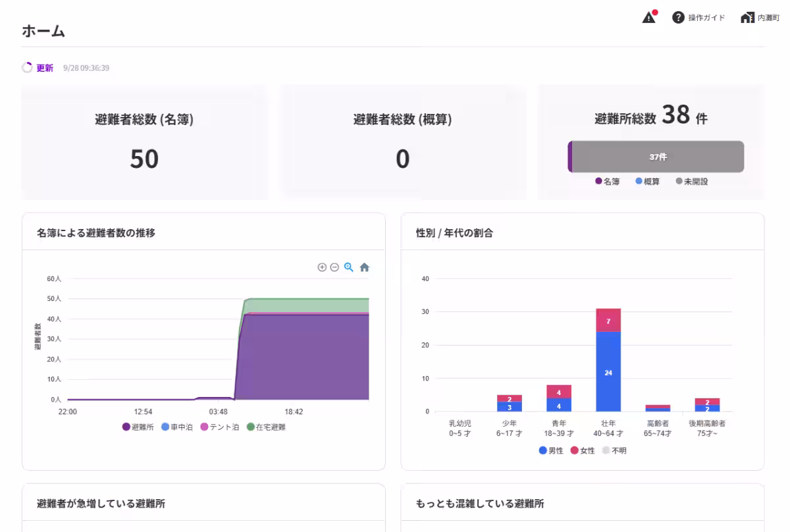Zoom in on the evacuee trend chart
Viewport: 790px width, 532px height.
322,267
